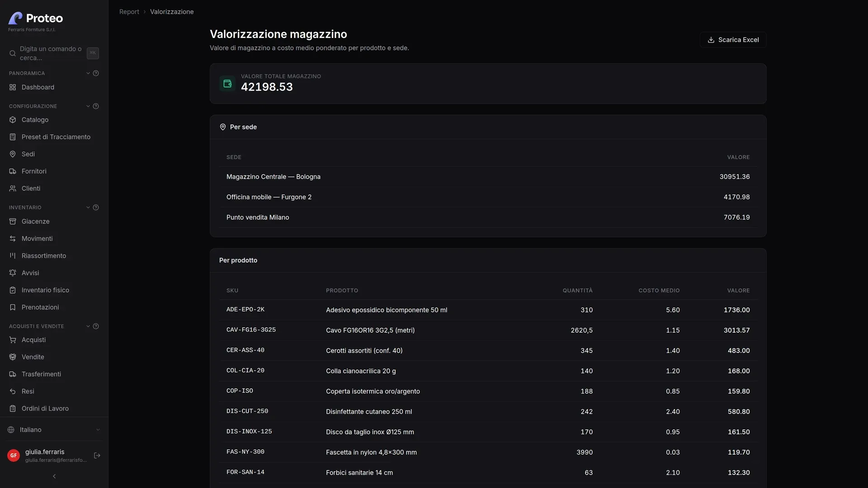Collapse the sidebar with the arrow
Image resolution: width=868 pixels, height=488 pixels.
(54, 476)
